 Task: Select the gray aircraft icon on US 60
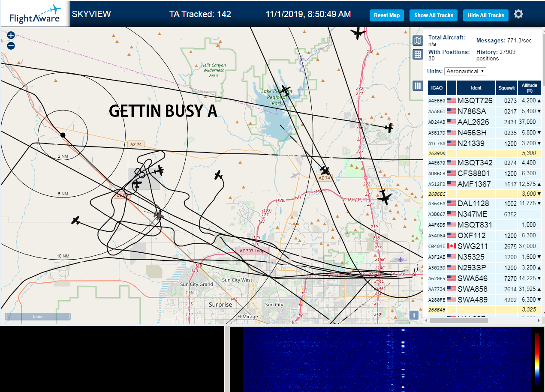tap(158, 215)
